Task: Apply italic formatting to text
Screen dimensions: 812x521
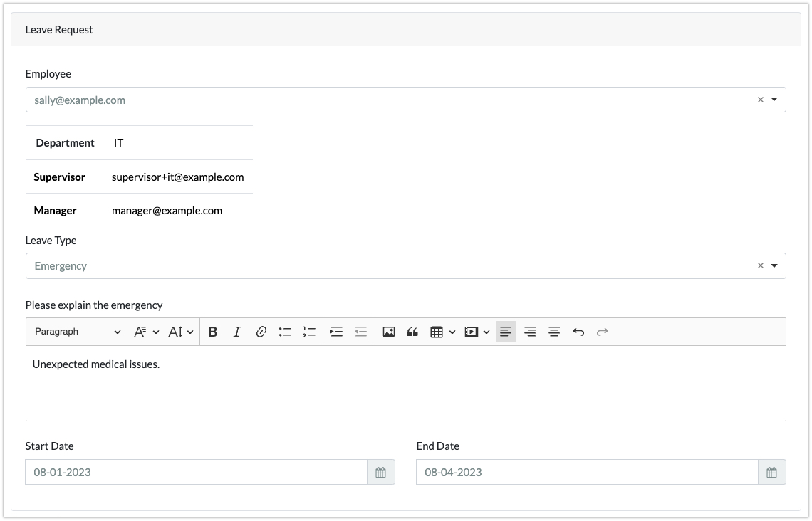Action: (x=237, y=332)
